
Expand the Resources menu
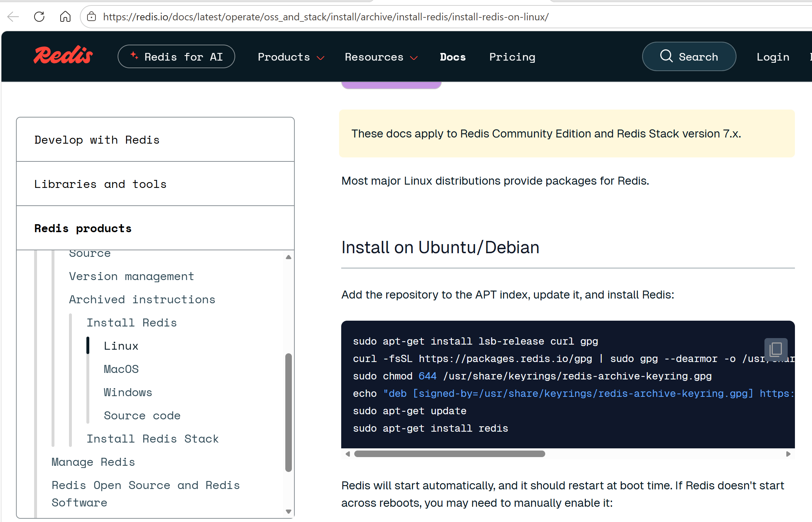pyautogui.click(x=381, y=57)
